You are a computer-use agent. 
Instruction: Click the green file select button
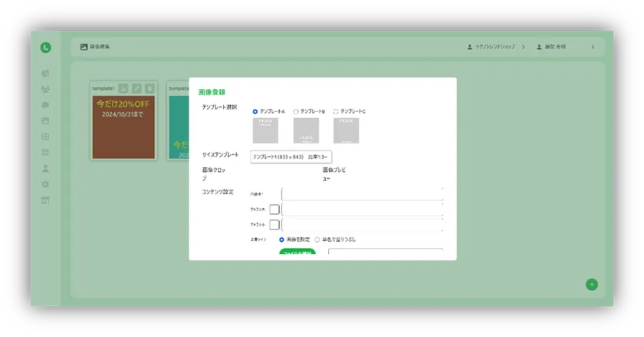[x=297, y=254]
